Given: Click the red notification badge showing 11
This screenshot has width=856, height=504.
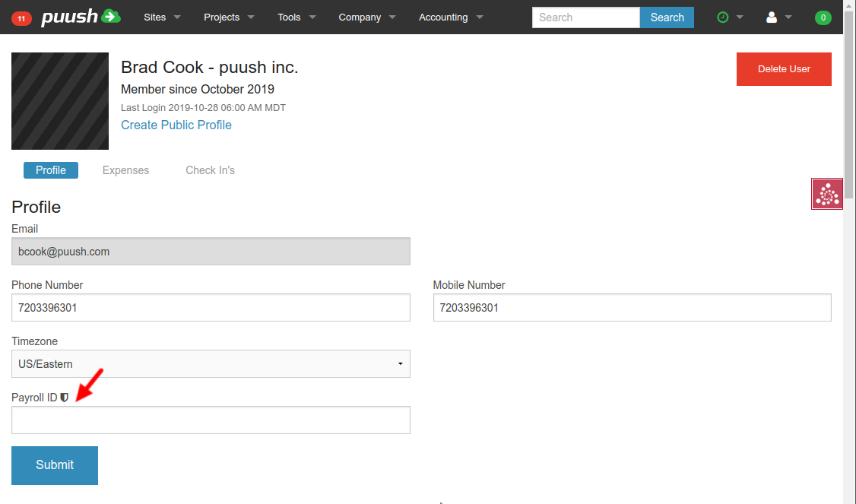Looking at the screenshot, I should click(21, 17).
